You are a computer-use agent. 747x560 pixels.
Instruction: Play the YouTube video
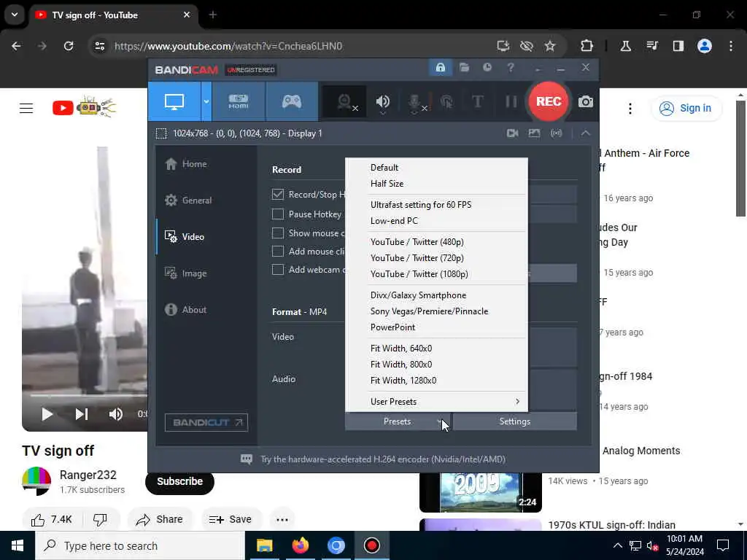tap(47, 414)
